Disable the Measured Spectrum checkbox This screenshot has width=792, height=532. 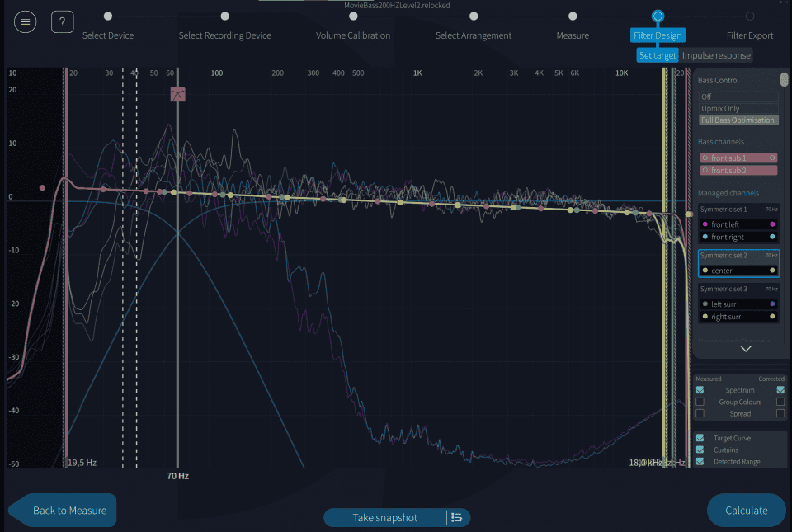tap(700, 390)
